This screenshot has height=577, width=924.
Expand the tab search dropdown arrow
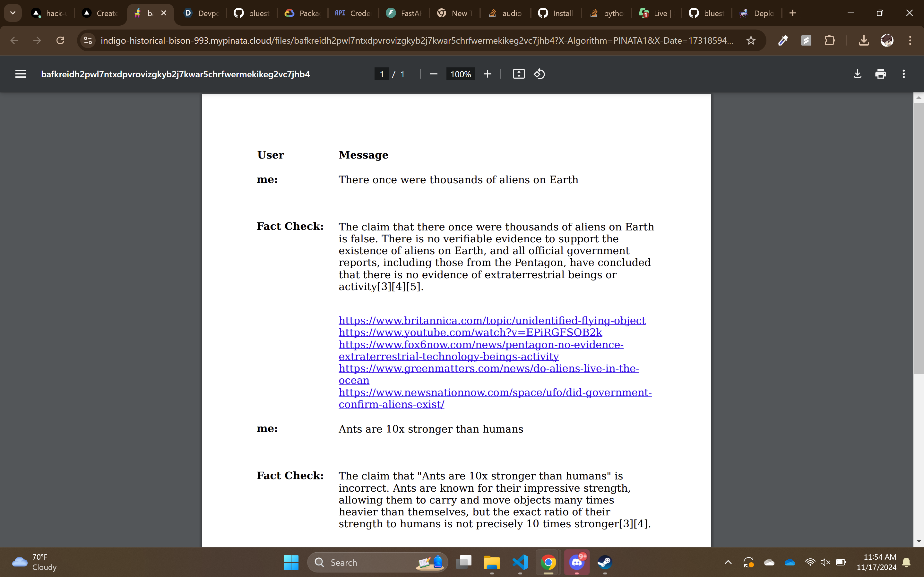[x=13, y=13]
